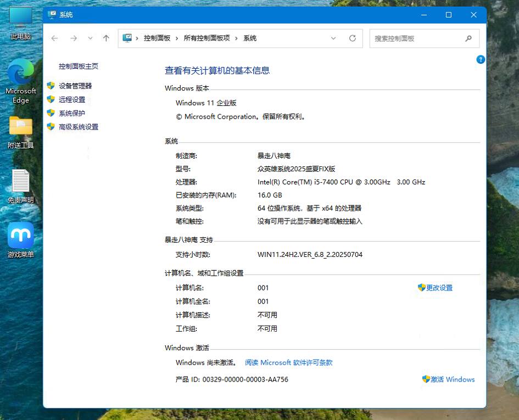
Task: Click the 工作组 value 不可用
Action: pyautogui.click(x=267, y=329)
